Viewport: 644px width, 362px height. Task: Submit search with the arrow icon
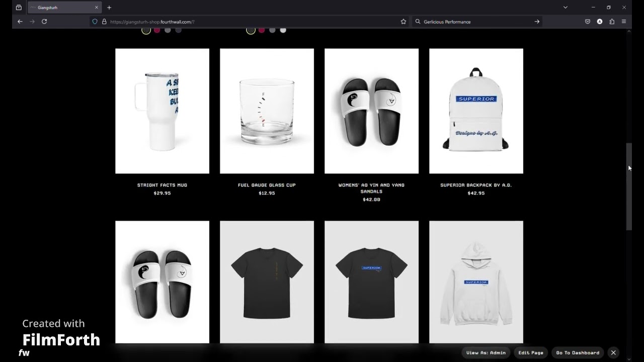[537, 22]
